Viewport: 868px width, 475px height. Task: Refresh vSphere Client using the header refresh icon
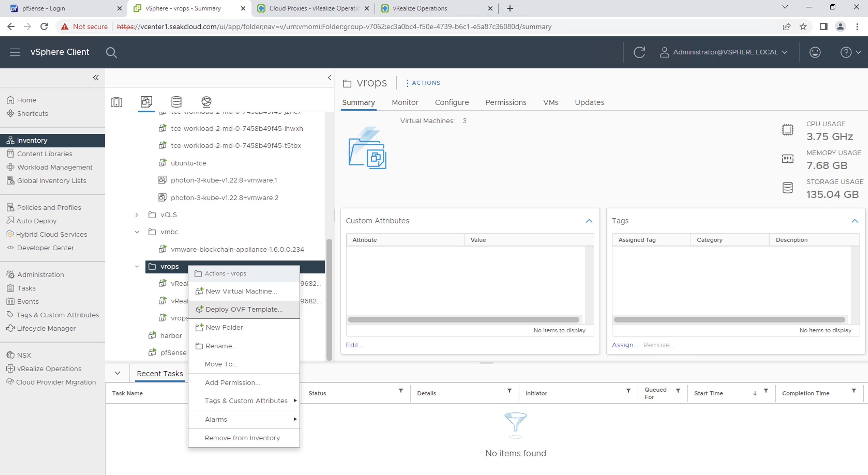tap(639, 52)
